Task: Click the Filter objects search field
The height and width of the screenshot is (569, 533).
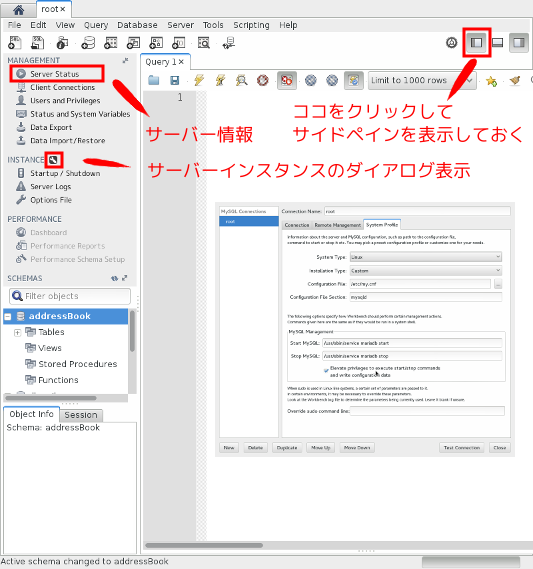Action: click(70, 296)
